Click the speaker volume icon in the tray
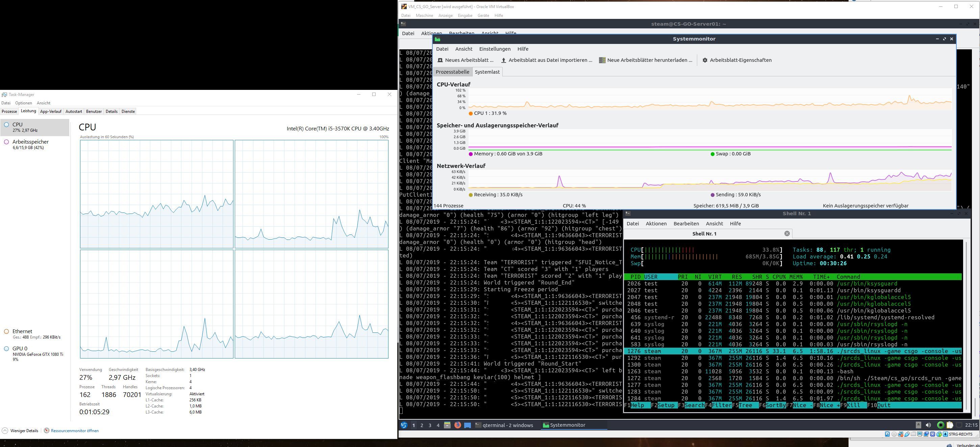Image resolution: width=980 pixels, height=447 pixels. coord(928,425)
